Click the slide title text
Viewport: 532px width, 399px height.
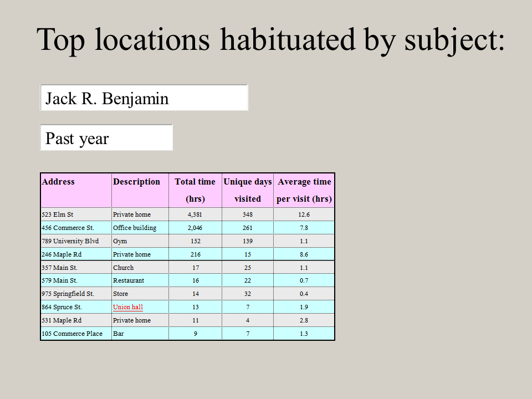pyautogui.click(x=270, y=39)
